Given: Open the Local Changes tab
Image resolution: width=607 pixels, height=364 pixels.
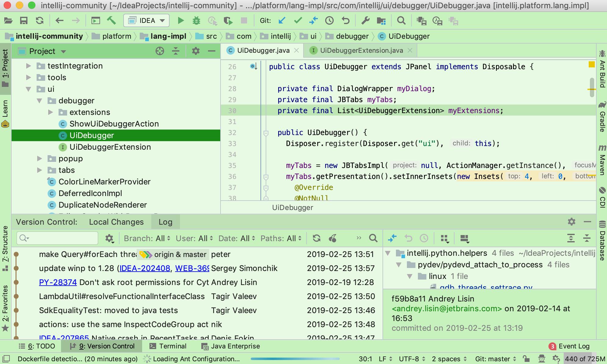Looking at the screenshot, I should (116, 222).
